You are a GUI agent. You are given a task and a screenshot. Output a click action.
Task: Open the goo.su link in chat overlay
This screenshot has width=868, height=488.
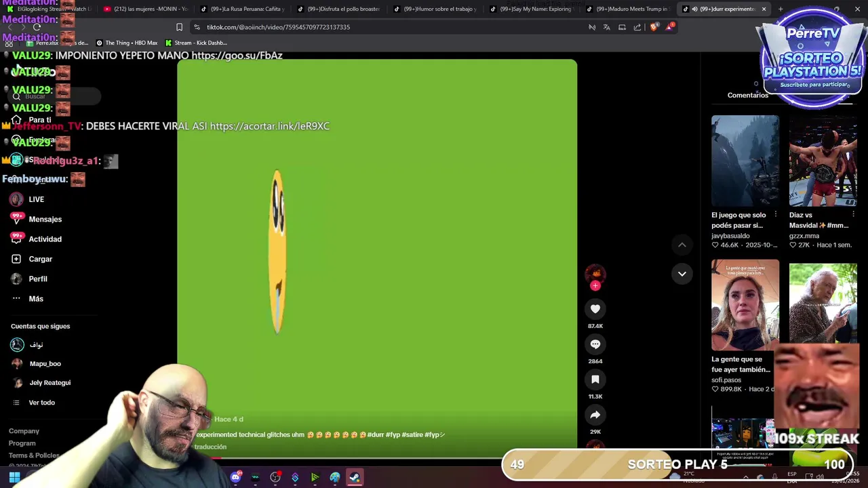pos(237,56)
